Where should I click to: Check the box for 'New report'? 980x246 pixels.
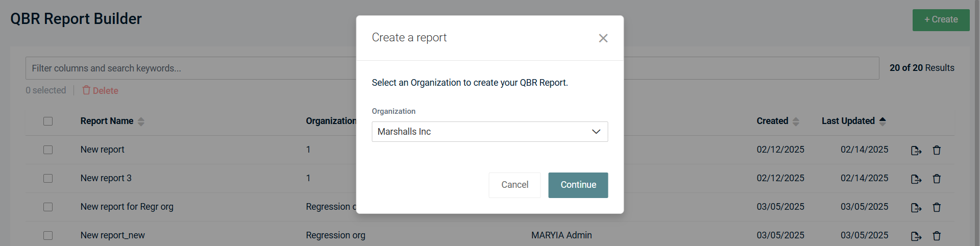[x=48, y=150]
